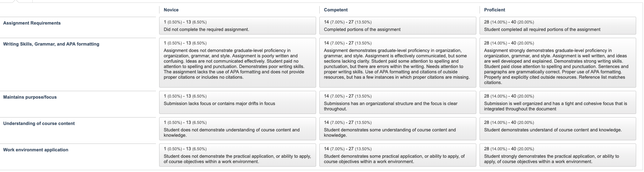Click the Novice column header
644x172 pixels.
point(171,10)
